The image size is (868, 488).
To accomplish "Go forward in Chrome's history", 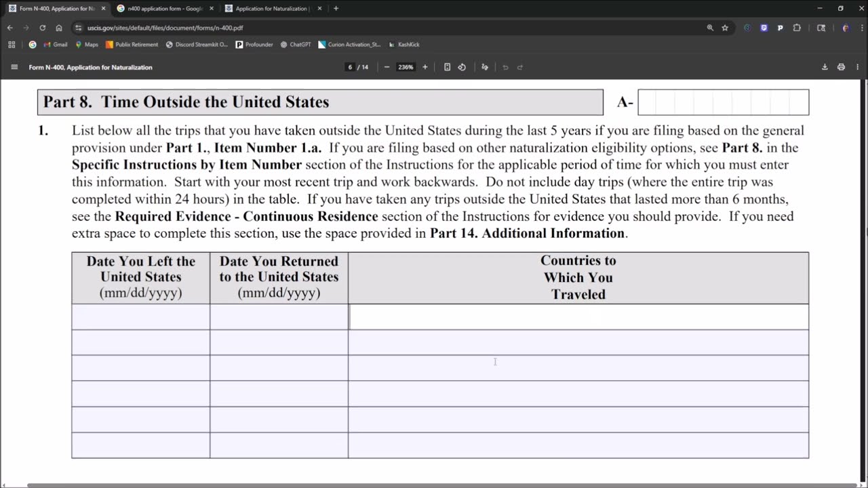I will [x=26, y=28].
